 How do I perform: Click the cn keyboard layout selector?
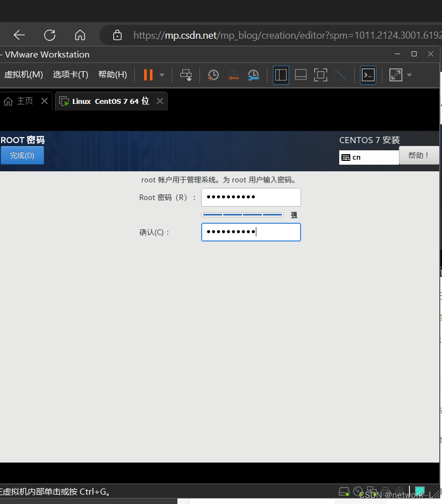pyautogui.click(x=369, y=158)
